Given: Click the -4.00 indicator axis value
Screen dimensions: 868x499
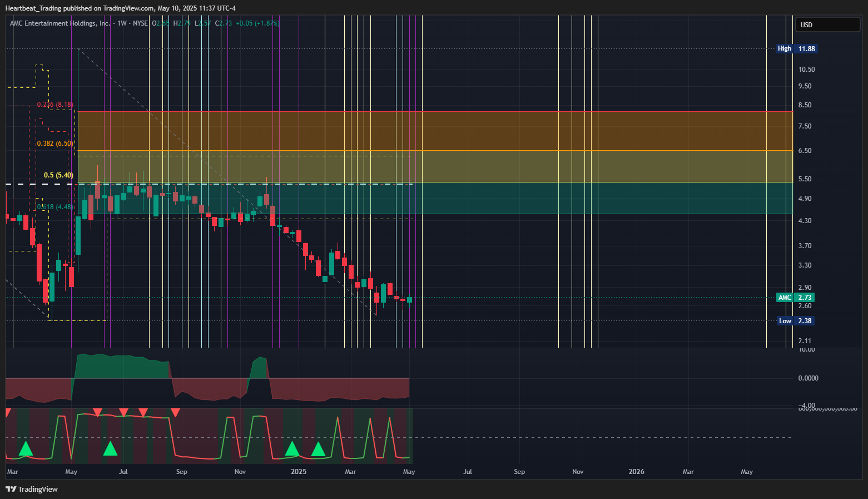Looking at the screenshot, I should click(x=807, y=405).
